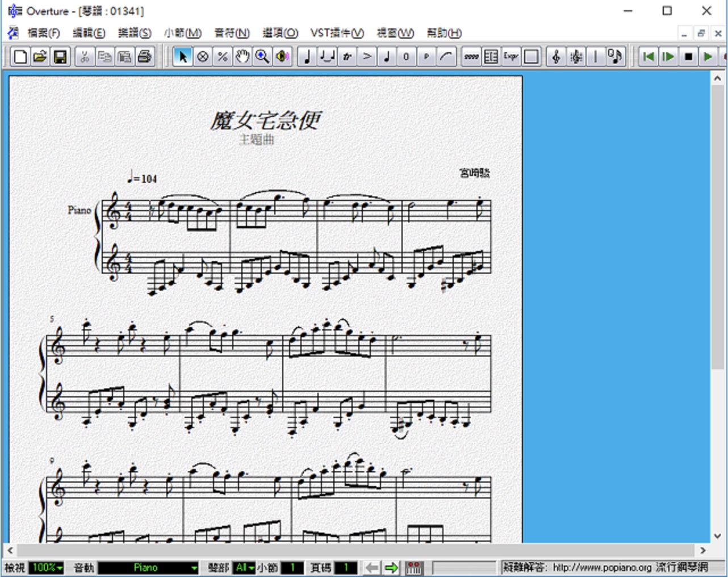The width and height of the screenshot is (728, 578).
Task: Click the horizontal scrollbar right arrow
Action: coord(703,550)
